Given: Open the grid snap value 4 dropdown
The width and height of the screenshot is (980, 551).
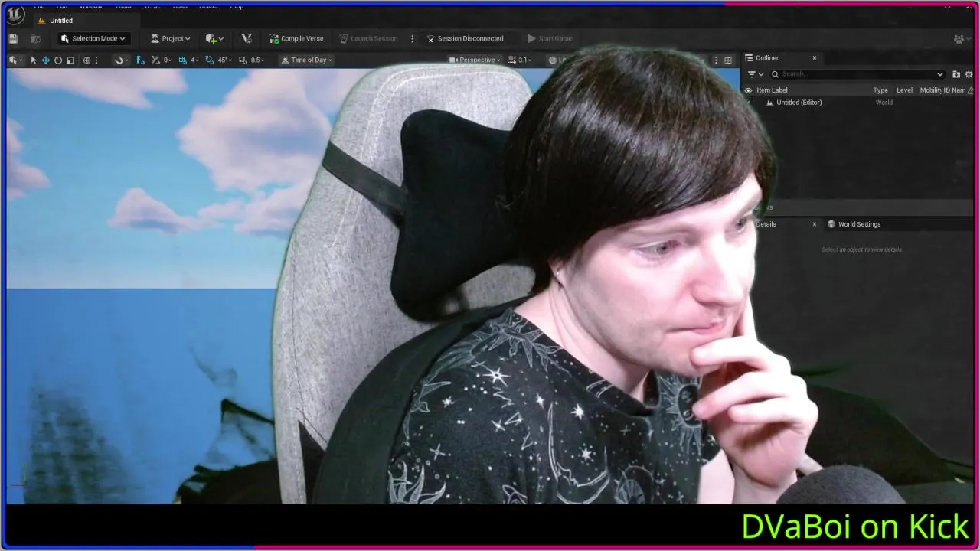Looking at the screenshot, I should (x=194, y=60).
